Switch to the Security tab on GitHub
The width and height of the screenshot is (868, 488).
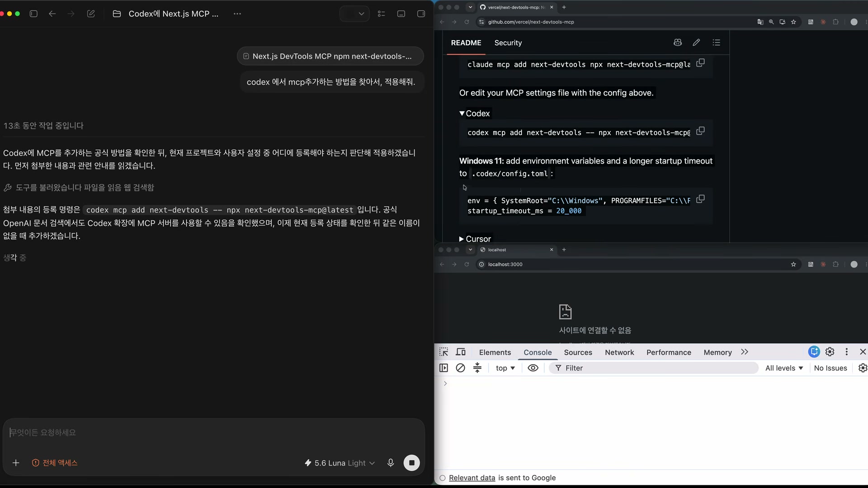click(508, 43)
